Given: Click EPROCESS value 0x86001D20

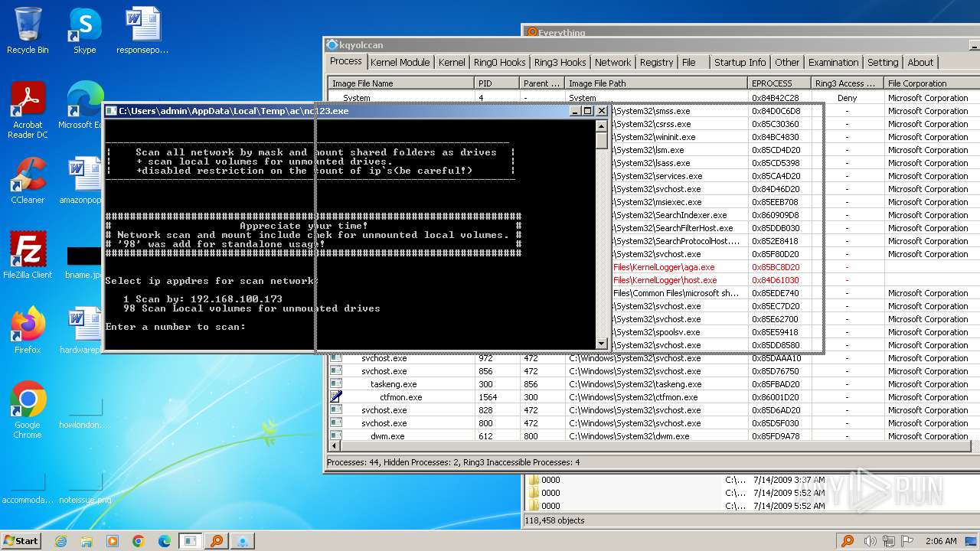Looking at the screenshot, I should (776, 397).
